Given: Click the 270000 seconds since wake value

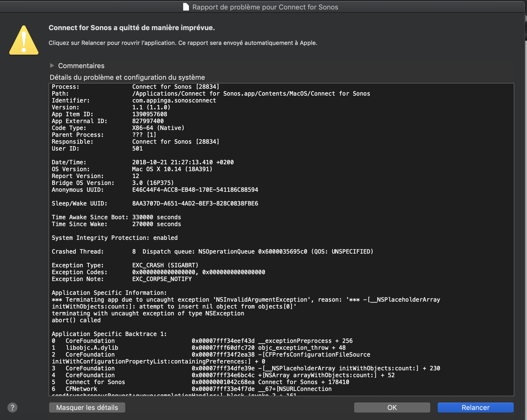Looking at the screenshot, I should (156, 224).
